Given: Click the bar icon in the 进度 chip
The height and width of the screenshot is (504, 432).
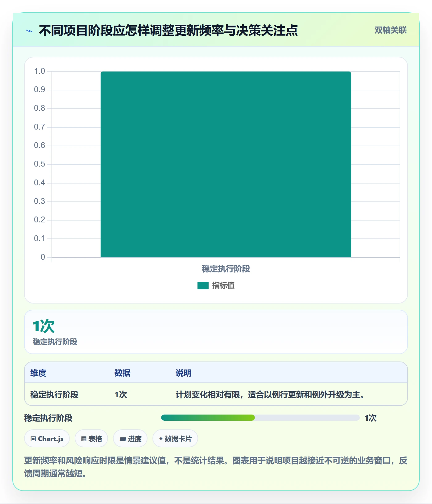Looking at the screenshot, I should point(123,439).
